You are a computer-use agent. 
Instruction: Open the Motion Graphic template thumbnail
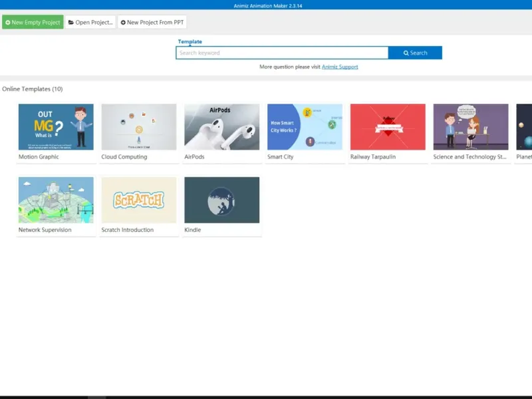pyautogui.click(x=56, y=127)
